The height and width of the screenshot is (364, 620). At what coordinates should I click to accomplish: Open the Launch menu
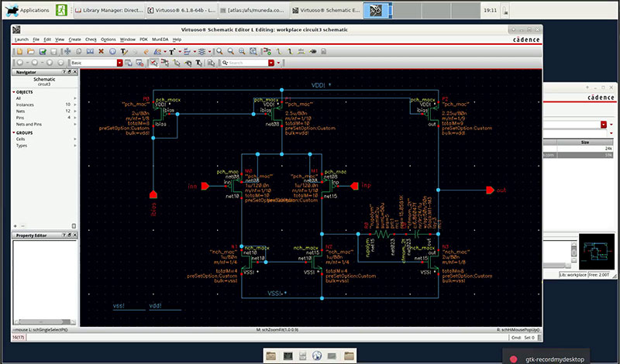[x=22, y=39]
